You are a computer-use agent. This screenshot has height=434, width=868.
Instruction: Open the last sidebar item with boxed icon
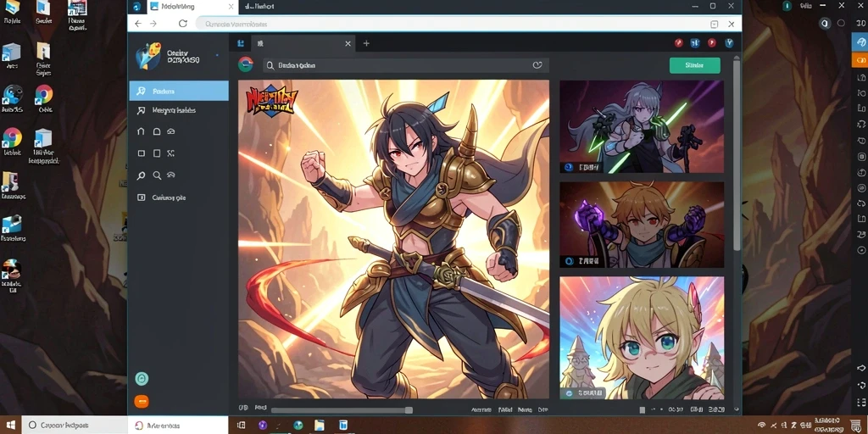[x=179, y=197]
